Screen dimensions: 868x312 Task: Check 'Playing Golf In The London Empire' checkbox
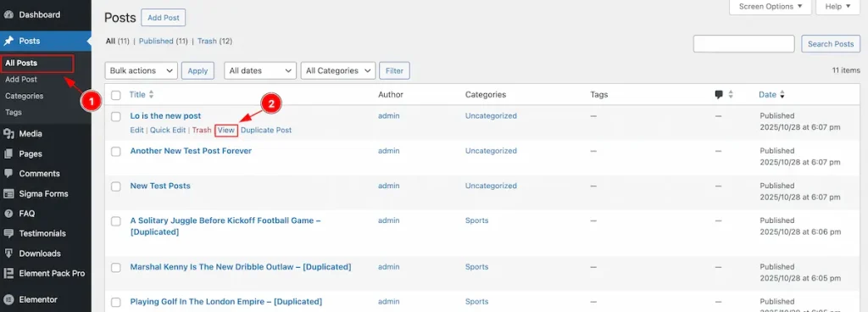[115, 303]
